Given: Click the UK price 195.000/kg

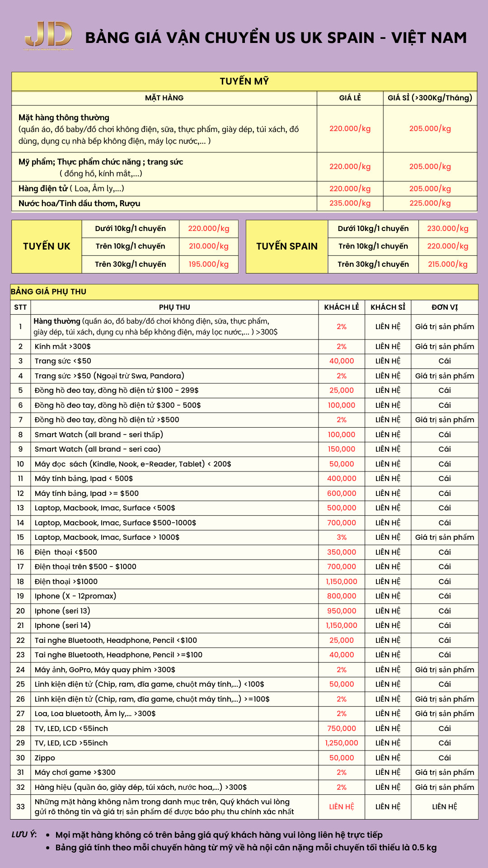Looking at the screenshot, I should click(208, 264).
